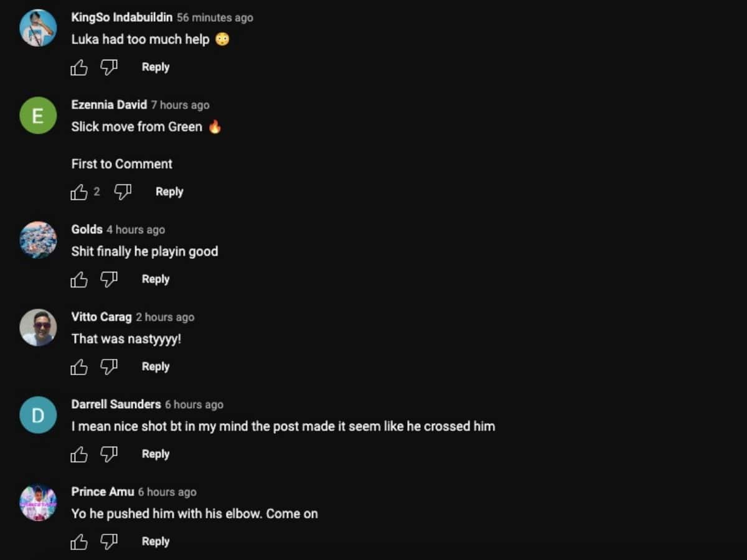Image resolution: width=747 pixels, height=560 pixels.
Task: Reply to Ezennia David's comment
Action: (x=169, y=192)
